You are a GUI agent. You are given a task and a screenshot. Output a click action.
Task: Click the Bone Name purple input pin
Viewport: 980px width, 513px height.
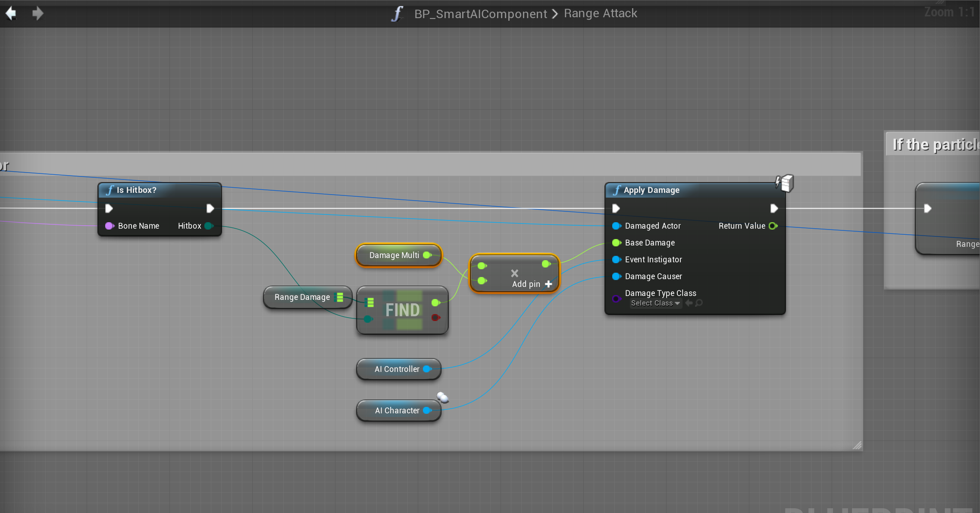[109, 226]
